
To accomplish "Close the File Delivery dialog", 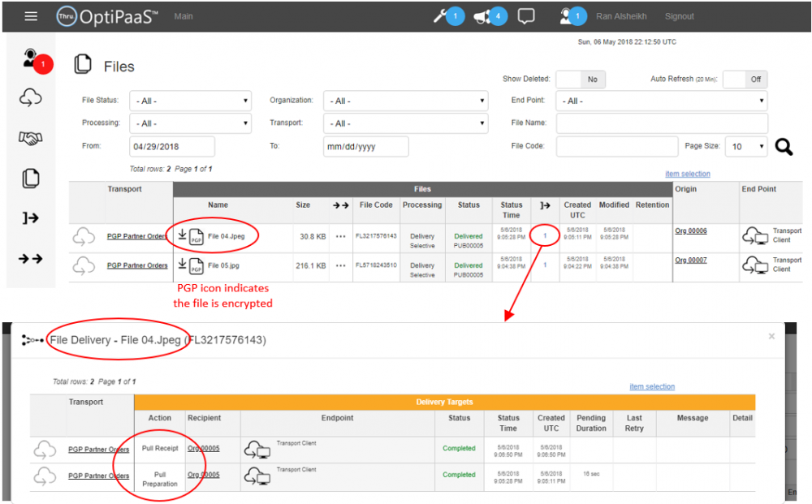I will pyautogui.click(x=771, y=336).
